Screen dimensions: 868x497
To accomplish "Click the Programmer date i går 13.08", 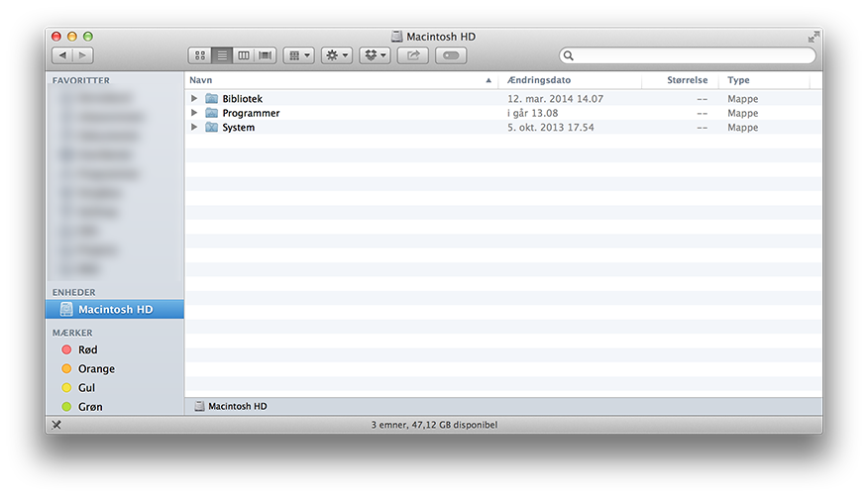I will [x=532, y=113].
